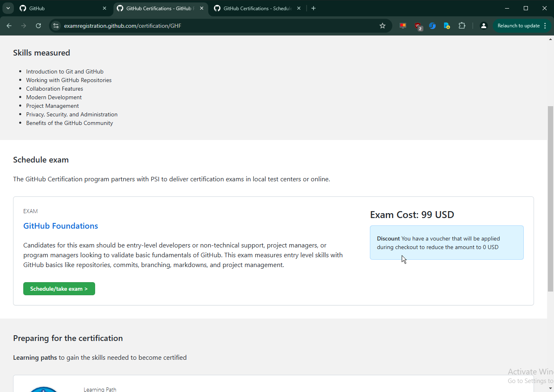Maximize the browser window

pyautogui.click(x=526, y=8)
